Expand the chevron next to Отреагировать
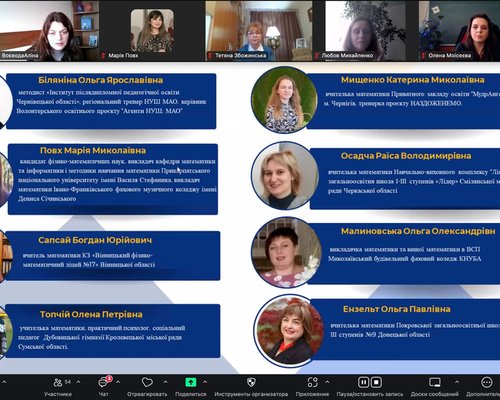The height and width of the screenshot is (400, 500). (165, 382)
